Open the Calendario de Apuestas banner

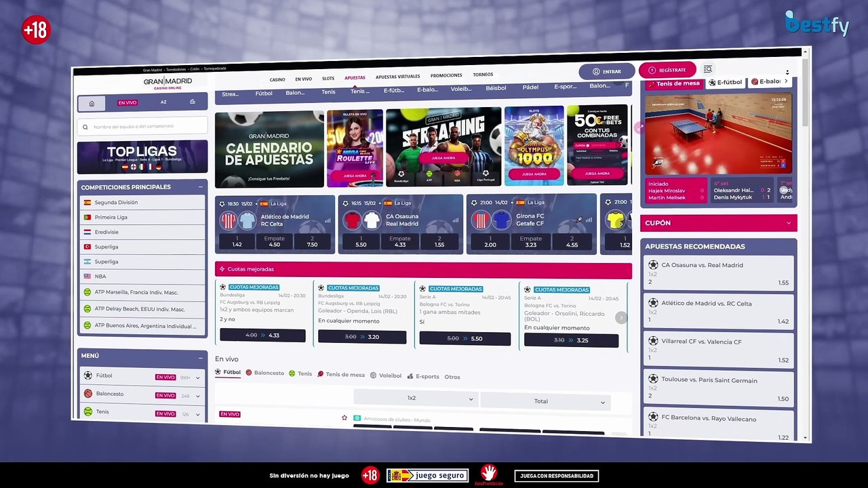pos(269,149)
